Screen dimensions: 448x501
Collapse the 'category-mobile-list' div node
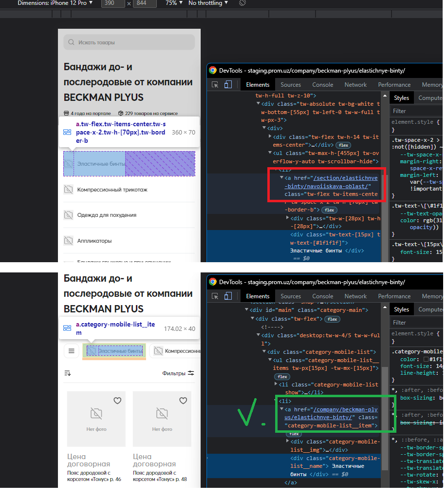(x=264, y=351)
